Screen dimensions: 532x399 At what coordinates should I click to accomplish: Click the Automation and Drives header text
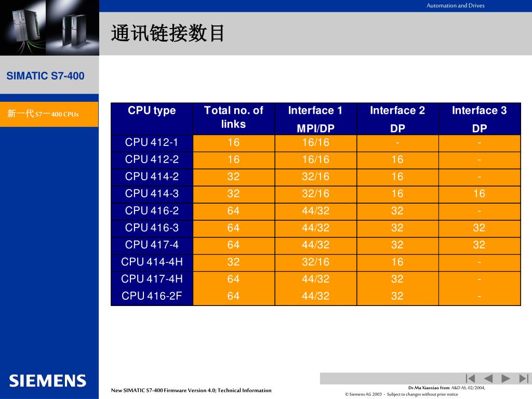pyautogui.click(x=455, y=5)
